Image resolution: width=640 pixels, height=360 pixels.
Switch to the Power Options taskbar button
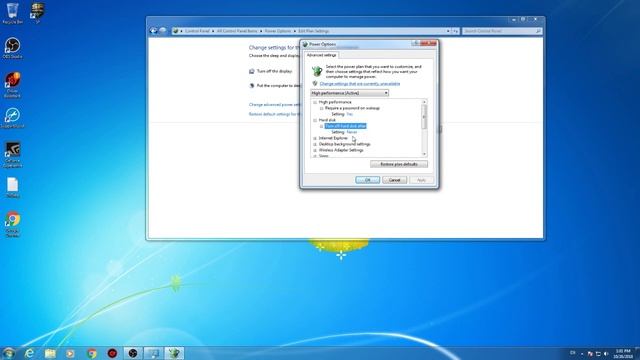(174, 353)
